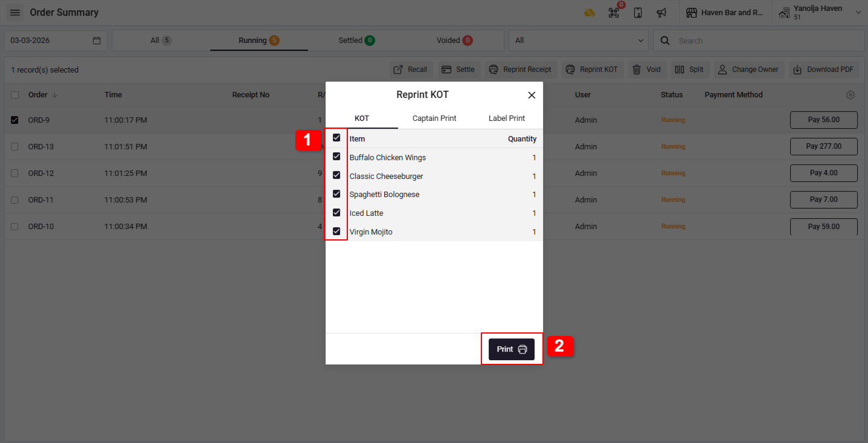Uncheck Buffalo Chicken Wings item
868x443 pixels.
(x=336, y=157)
